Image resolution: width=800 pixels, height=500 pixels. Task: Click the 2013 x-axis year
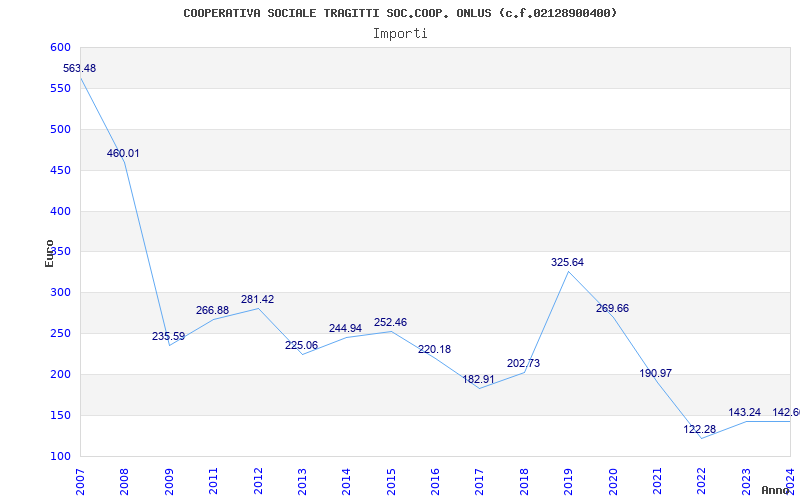click(302, 482)
